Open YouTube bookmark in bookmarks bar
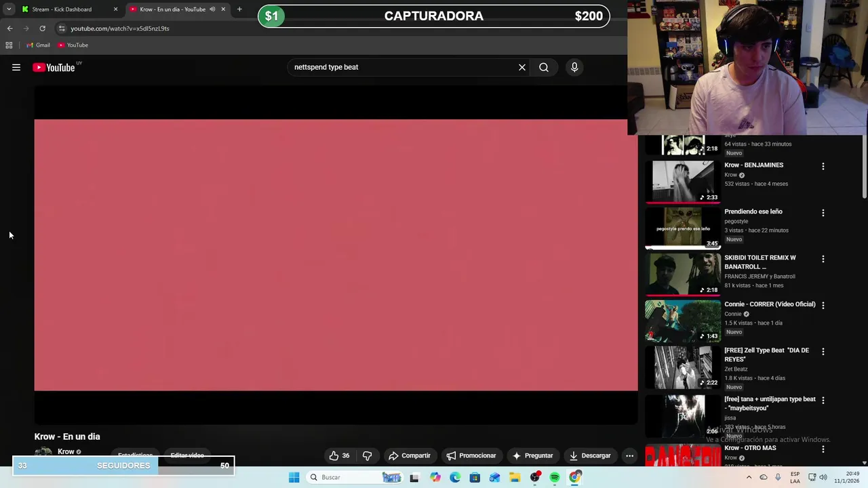This screenshot has width=868, height=488. [x=73, y=45]
